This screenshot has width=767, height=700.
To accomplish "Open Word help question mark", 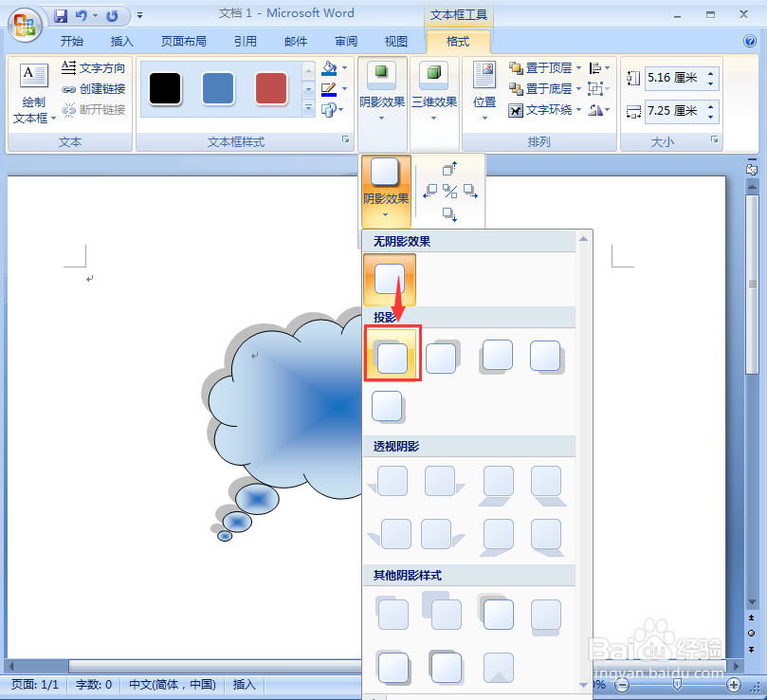I will tap(749, 41).
